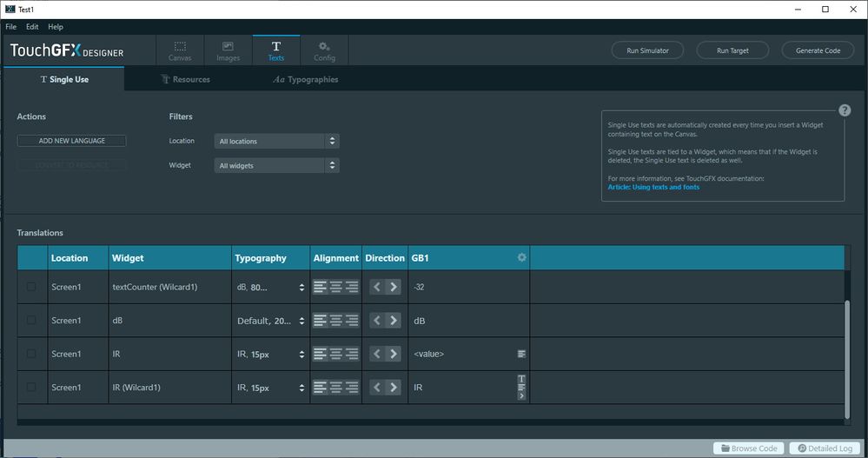The image size is (868, 458).
Task: Change typography of the dB row
Action: 271,321
